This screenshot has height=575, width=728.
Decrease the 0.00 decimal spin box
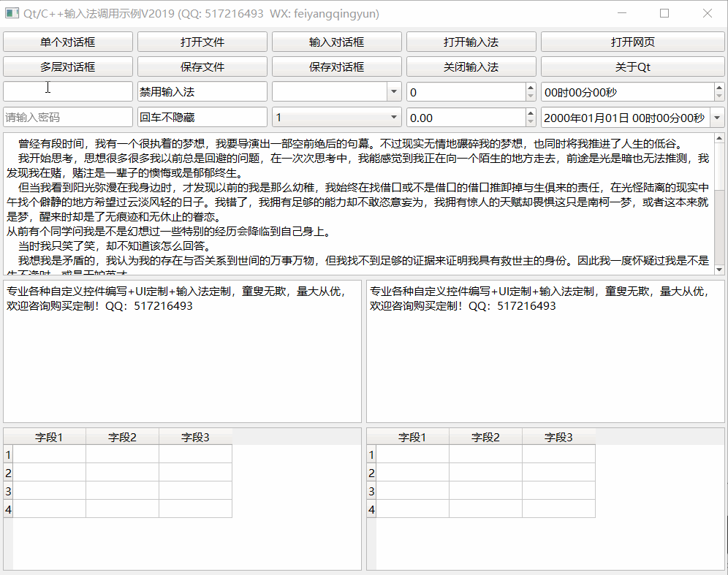click(x=531, y=122)
